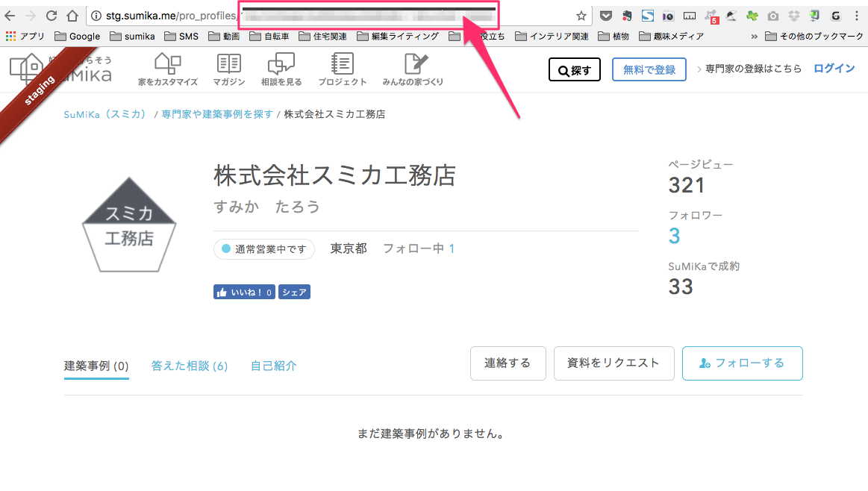Open the sumika bookmarks folder

tap(132, 36)
